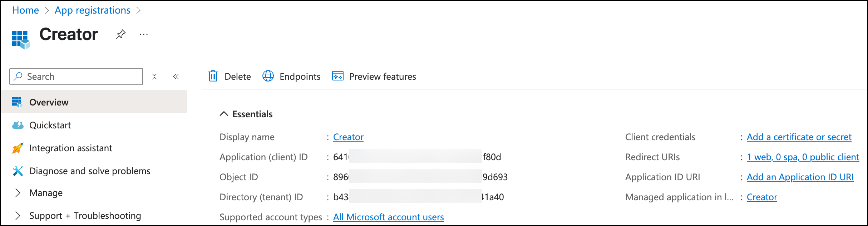This screenshot has height=226, width=868.
Task: Click the Delete trash icon
Action: point(213,76)
